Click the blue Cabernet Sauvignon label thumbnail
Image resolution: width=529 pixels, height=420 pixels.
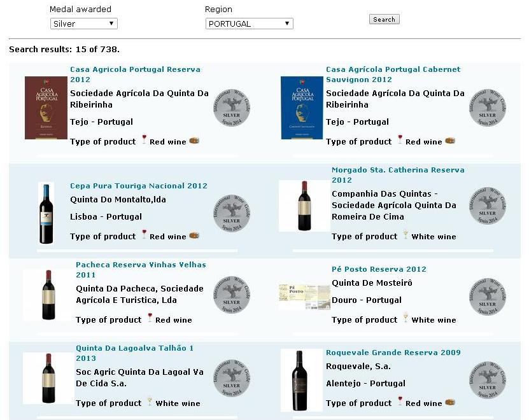(302, 108)
